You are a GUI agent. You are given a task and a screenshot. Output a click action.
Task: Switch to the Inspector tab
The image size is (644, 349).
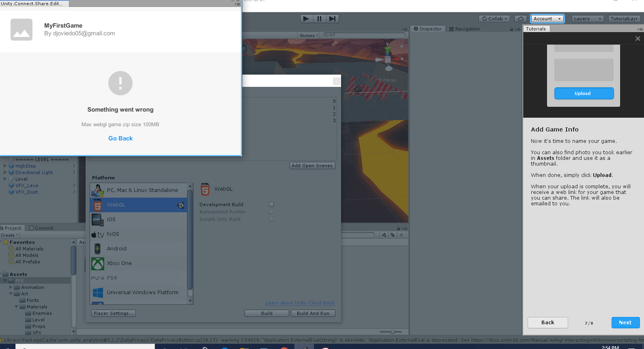[x=428, y=29]
